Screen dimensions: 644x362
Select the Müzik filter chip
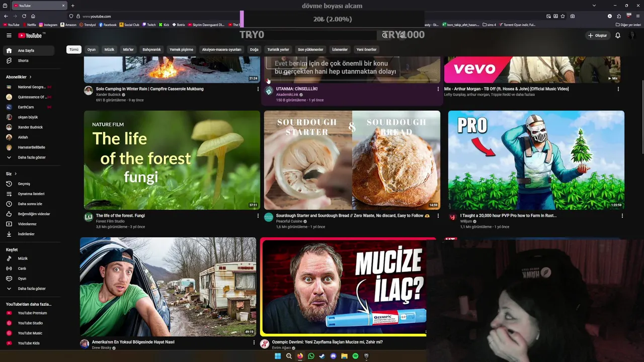pos(109,49)
